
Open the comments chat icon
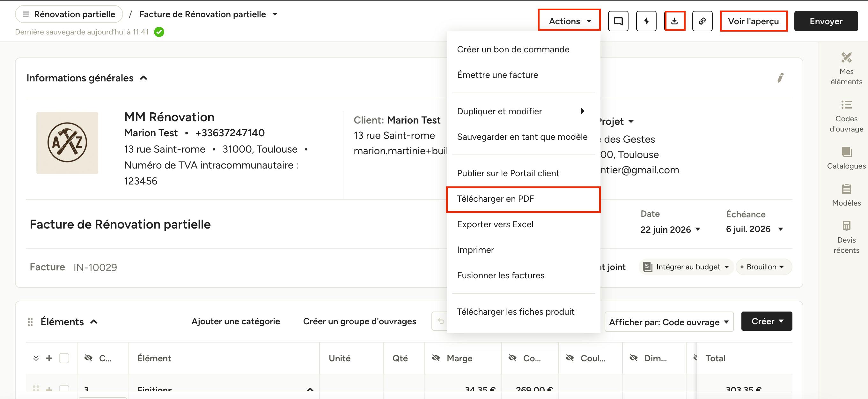pos(618,21)
